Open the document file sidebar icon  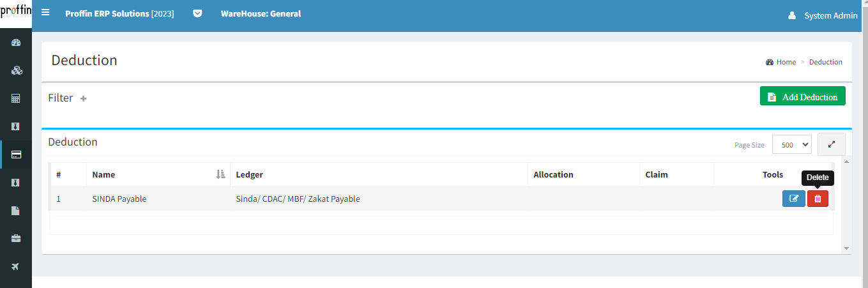pyautogui.click(x=16, y=210)
